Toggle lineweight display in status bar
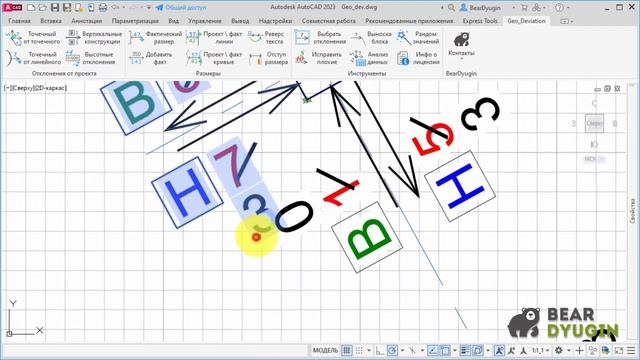Image resolution: width=640 pixels, height=360 pixels. tap(465, 350)
